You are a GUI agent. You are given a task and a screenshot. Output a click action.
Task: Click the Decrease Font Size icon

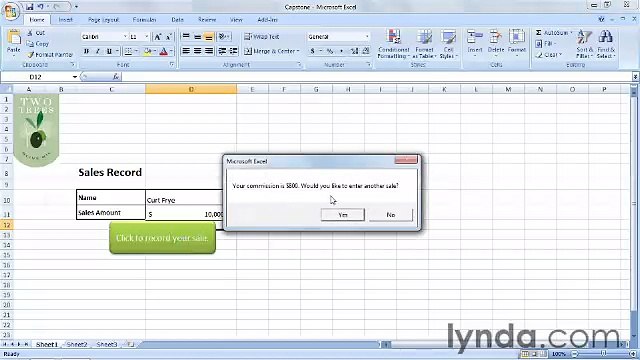pos(169,37)
